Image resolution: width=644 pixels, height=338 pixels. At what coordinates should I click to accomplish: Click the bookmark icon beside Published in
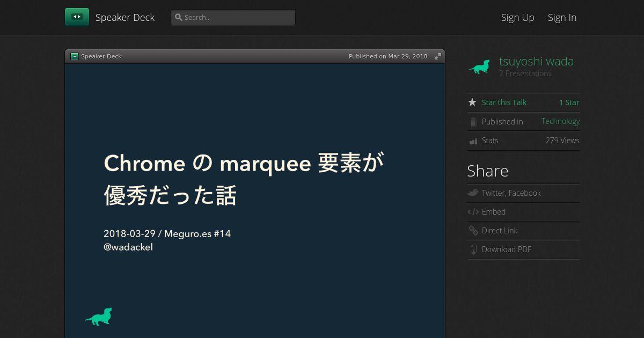pos(473,122)
